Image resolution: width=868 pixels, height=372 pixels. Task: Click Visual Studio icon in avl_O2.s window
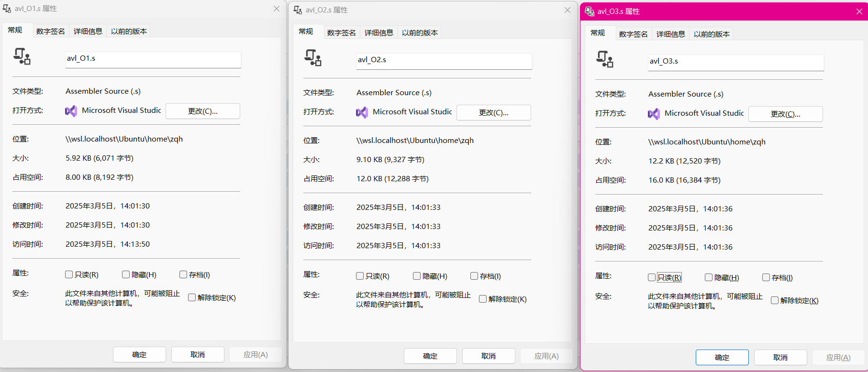(362, 112)
